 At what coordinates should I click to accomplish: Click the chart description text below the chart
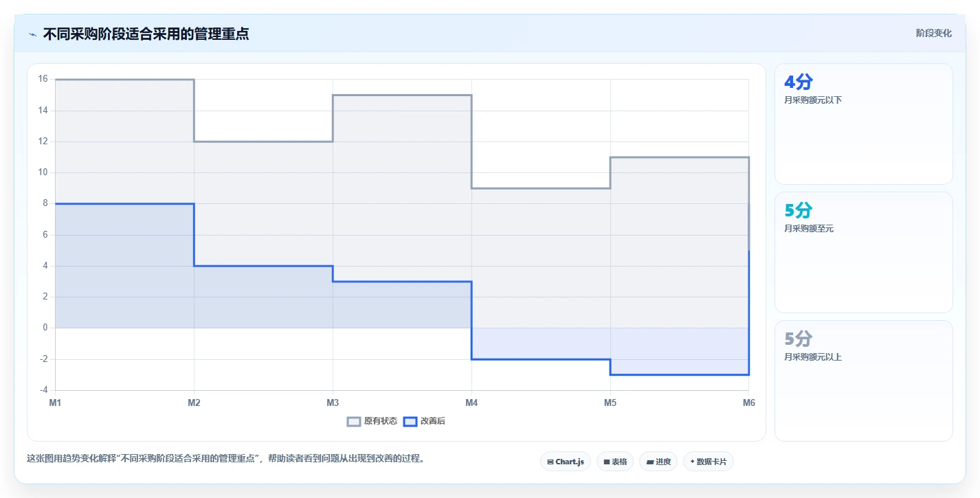pyautogui.click(x=225, y=458)
